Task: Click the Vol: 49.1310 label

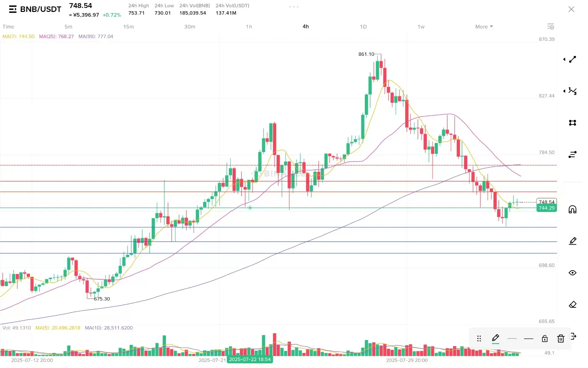Action: (17, 328)
